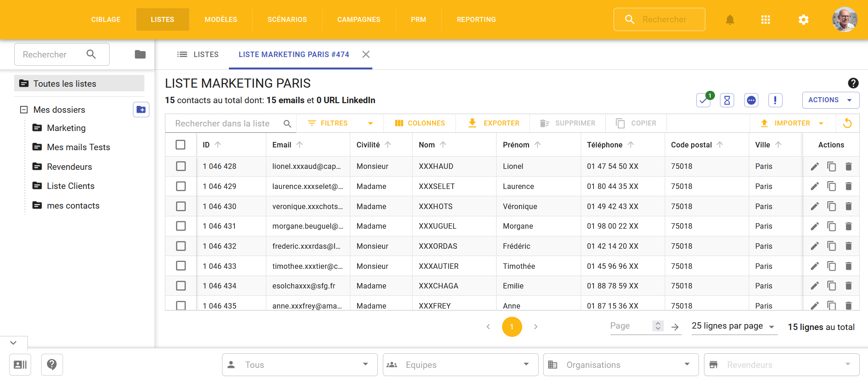Open the MODÈLES menu
The image size is (868, 377).
point(221,20)
